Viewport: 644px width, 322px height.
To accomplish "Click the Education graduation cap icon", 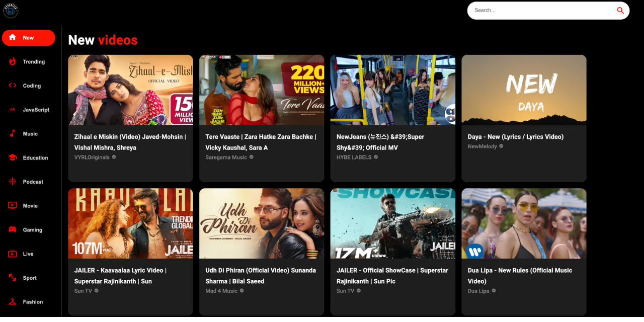I will coord(13,157).
